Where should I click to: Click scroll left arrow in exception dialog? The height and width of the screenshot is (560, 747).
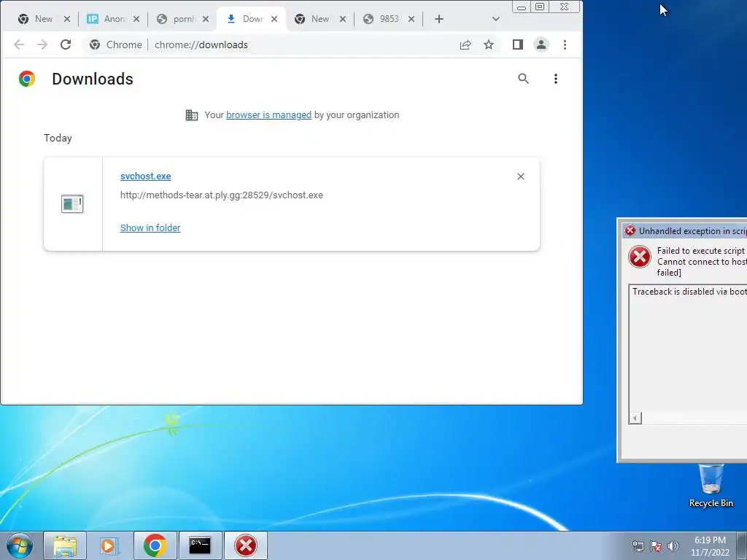[x=635, y=418]
